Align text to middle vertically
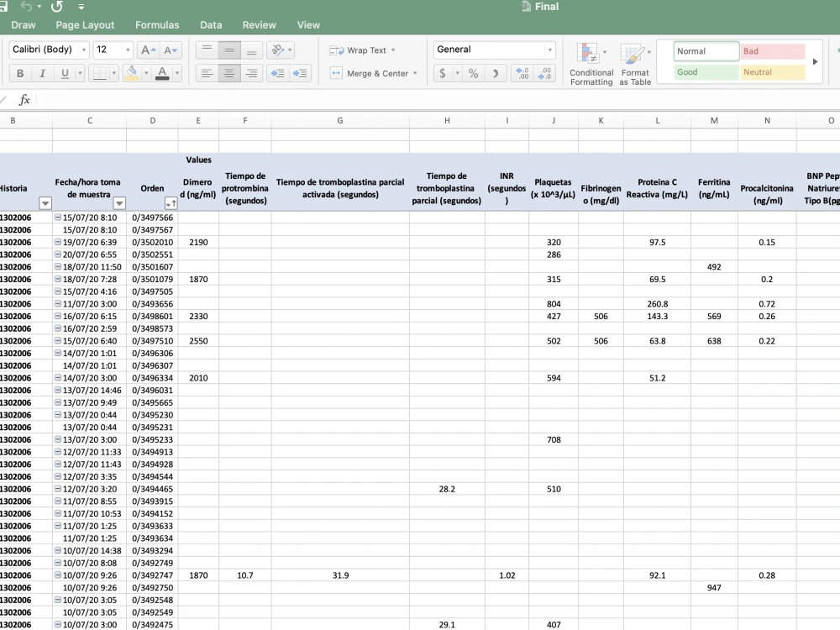840x630 pixels. pyautogui.click(x=229, y=50)
